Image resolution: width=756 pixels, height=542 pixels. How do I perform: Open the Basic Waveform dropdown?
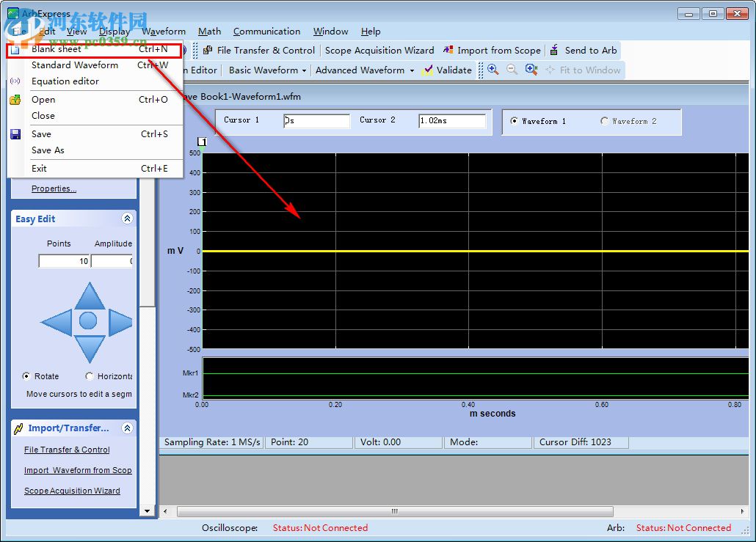(x=268, y=70)
